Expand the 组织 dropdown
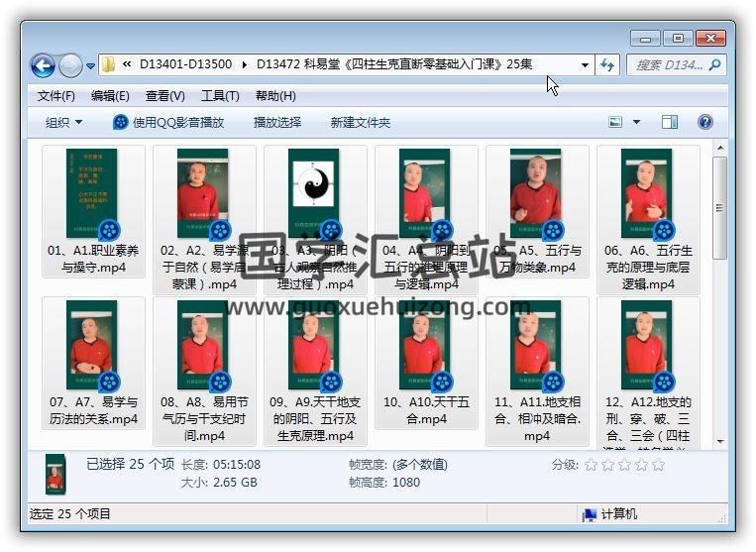 coord(63,123)
